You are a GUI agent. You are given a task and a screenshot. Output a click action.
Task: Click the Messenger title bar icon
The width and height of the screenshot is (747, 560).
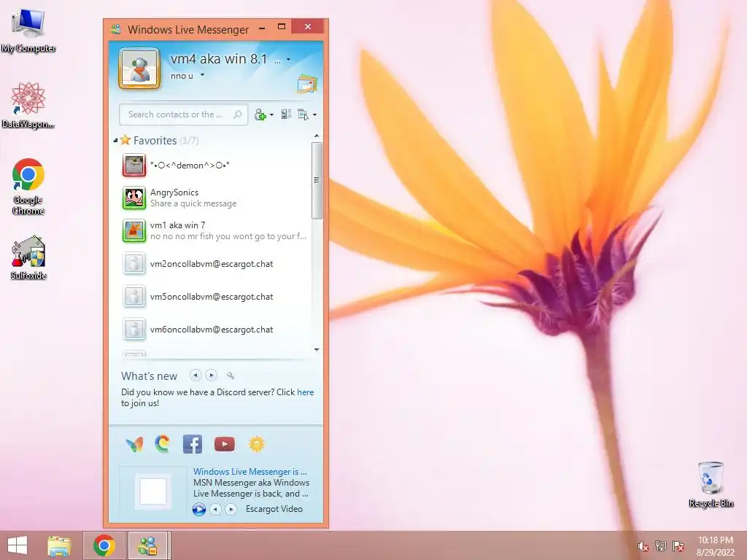click(x=116, y=29)
